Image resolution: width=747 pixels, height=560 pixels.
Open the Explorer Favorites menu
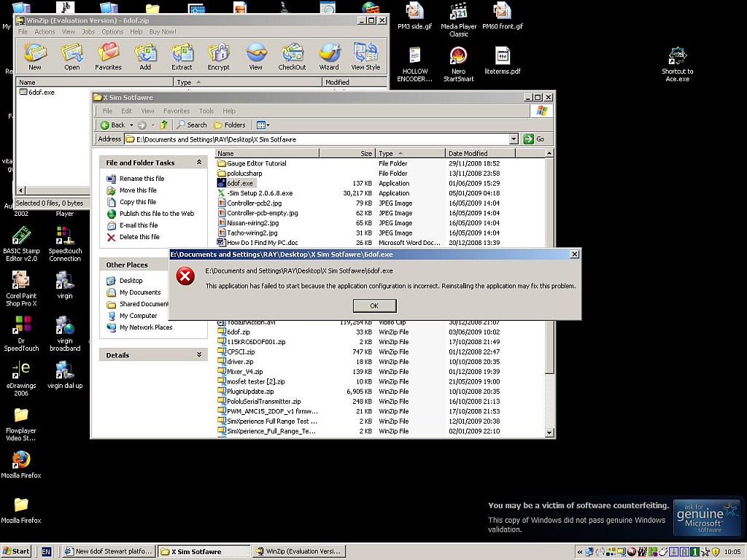click(177, 111)
